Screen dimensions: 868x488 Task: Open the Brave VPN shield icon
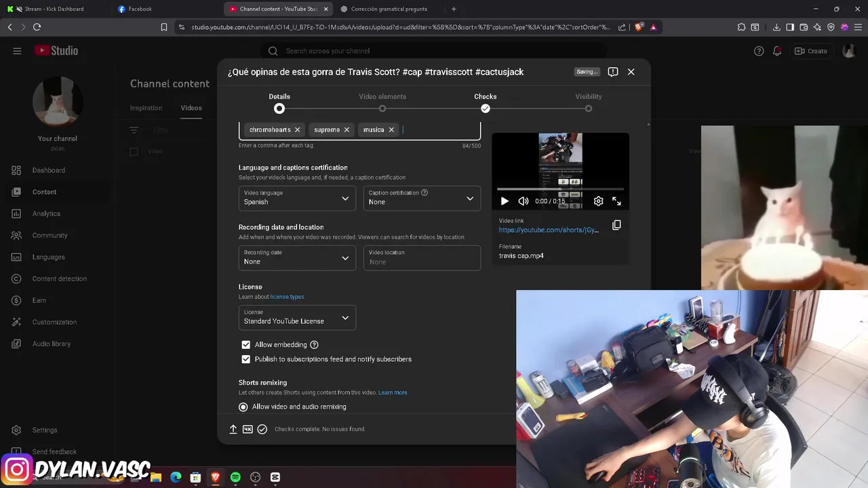point(831,27)
